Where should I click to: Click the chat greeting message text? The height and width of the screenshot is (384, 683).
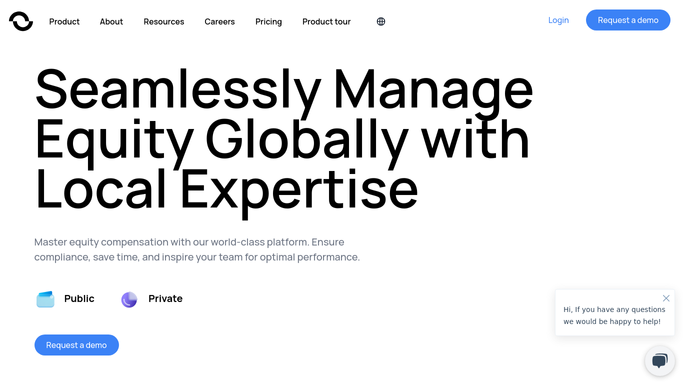614,315
